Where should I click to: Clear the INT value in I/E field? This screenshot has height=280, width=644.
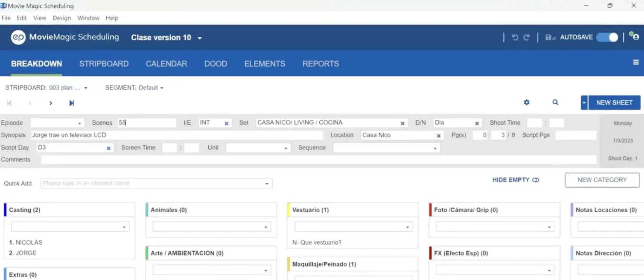(x=227, y=124)
